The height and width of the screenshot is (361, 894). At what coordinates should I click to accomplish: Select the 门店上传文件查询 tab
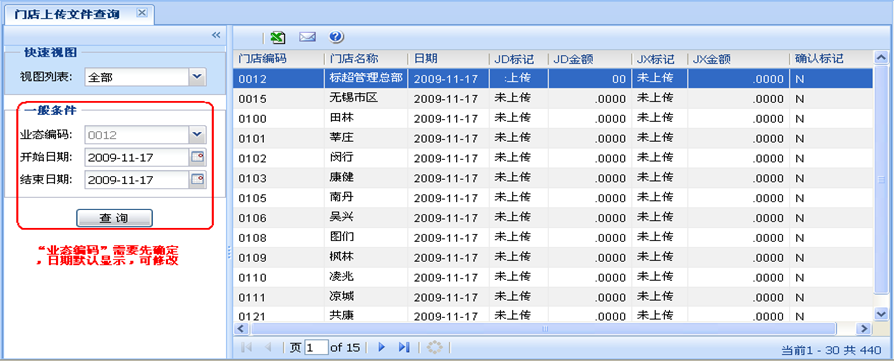79,14
